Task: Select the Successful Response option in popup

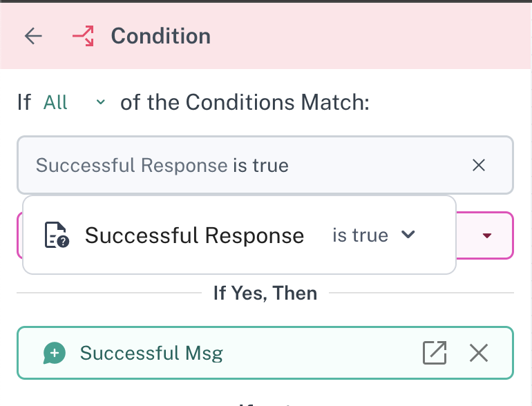Action: coord(194,235)
